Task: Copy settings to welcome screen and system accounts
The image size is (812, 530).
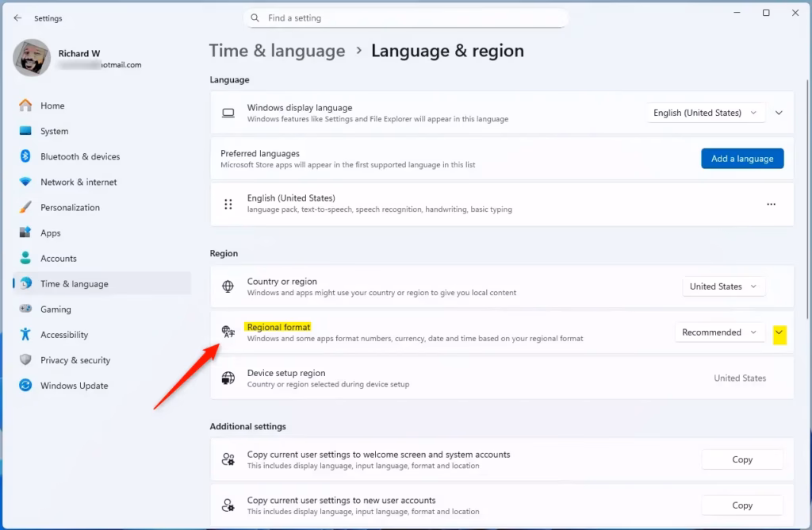Action: 742,459
